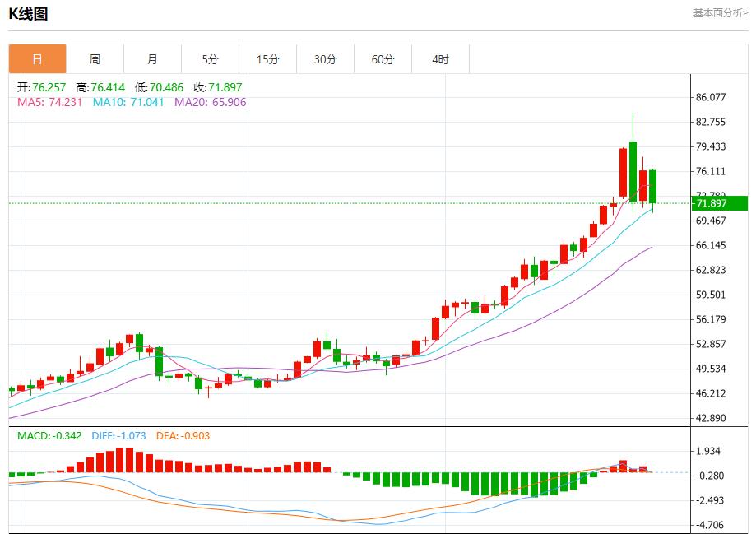Click the K线图 panel title
Viewport: 756px width, 534px height.
coord(29,14)
